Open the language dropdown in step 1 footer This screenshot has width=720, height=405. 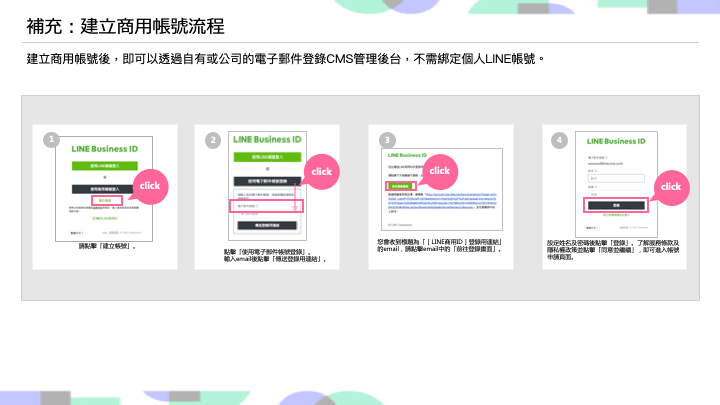click(90, 232)
